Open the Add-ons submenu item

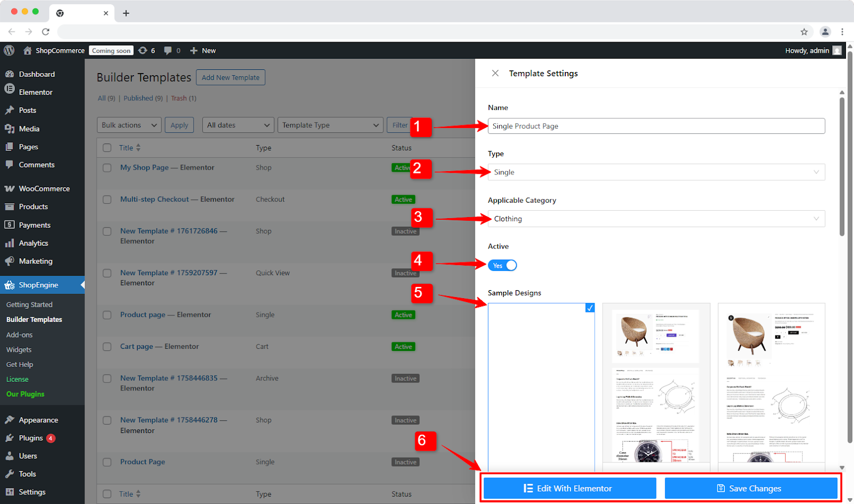tap(19, 335)
